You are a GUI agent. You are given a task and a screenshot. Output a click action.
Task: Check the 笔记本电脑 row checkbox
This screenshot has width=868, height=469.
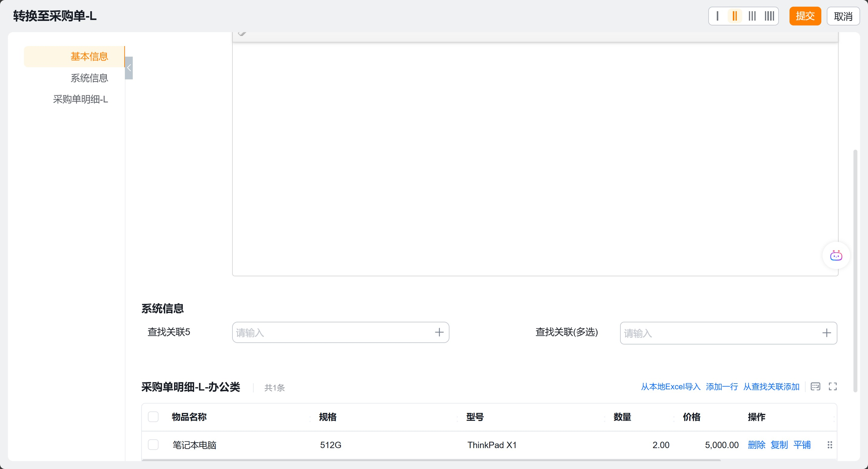153,445
